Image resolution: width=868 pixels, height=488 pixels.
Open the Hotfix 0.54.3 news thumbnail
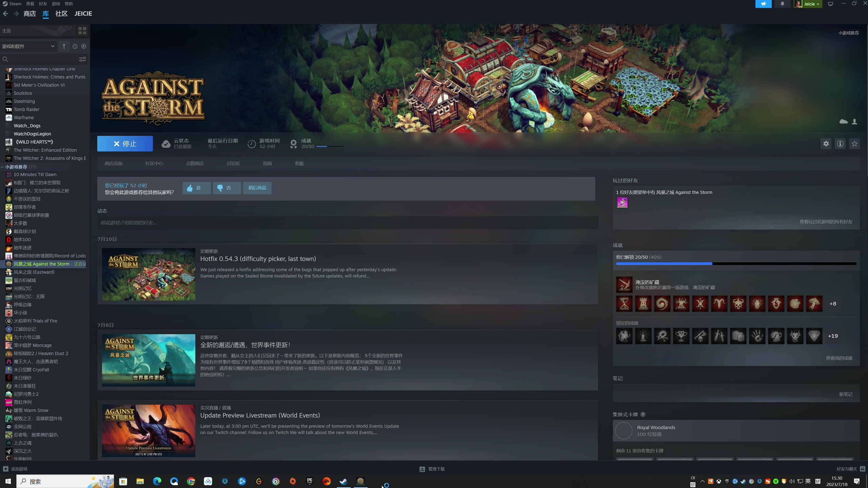pos(149,274)
